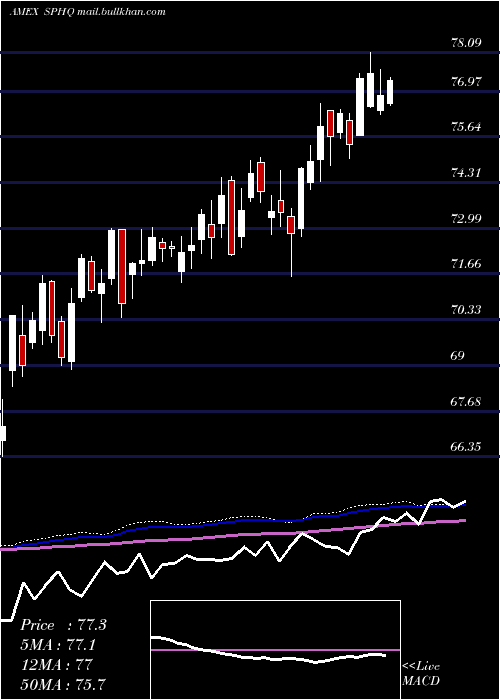Click the <<Live MACD label
500x700 pixels.
point(421,673)
